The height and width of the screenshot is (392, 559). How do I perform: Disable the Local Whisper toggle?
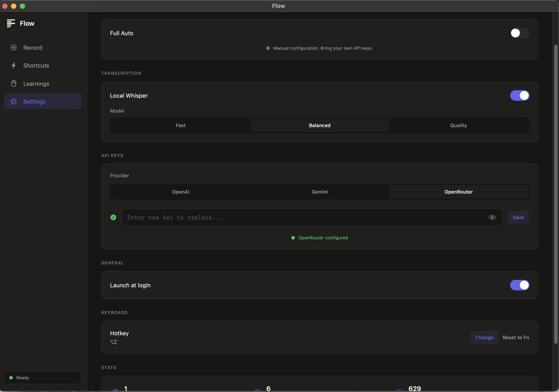tap(519, 95)
